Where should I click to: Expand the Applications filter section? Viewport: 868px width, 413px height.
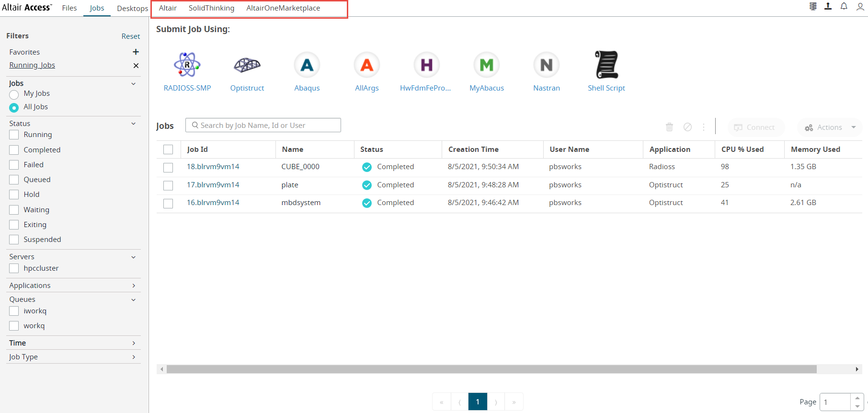point(134,286)
